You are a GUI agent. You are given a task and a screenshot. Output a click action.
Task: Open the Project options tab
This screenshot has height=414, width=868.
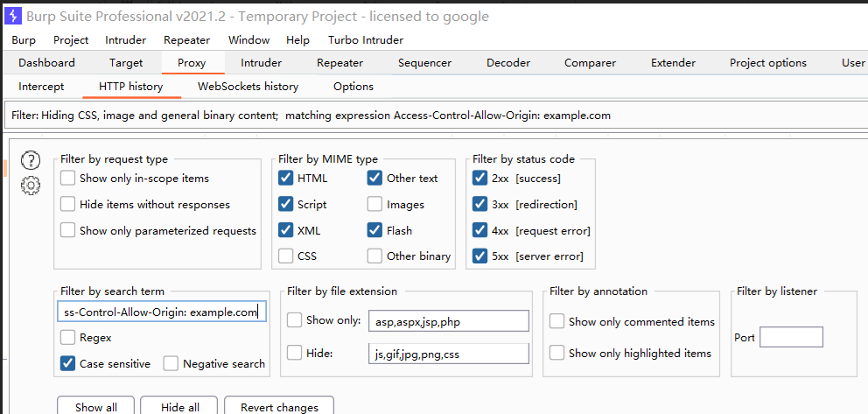coord(767,62)
